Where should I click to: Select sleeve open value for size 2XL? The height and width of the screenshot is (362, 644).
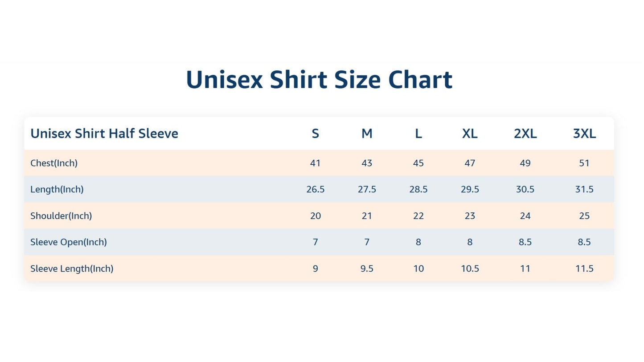coord(525,242)
